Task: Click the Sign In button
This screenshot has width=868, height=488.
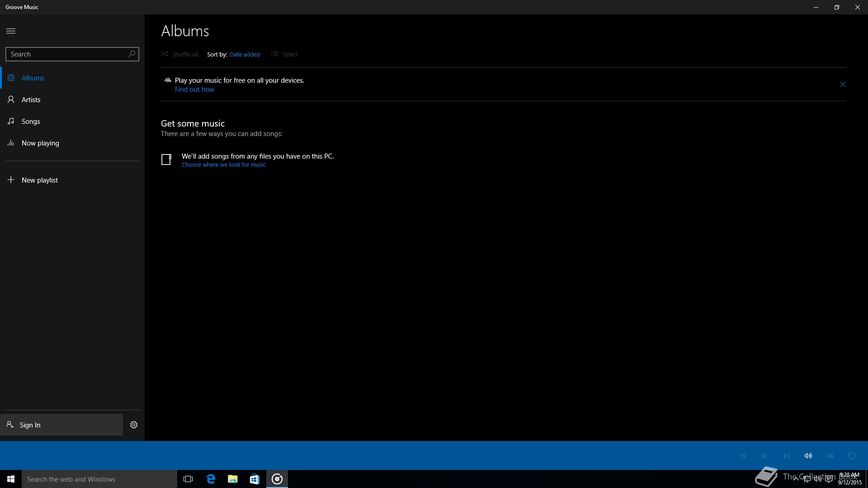Action: 61,425
